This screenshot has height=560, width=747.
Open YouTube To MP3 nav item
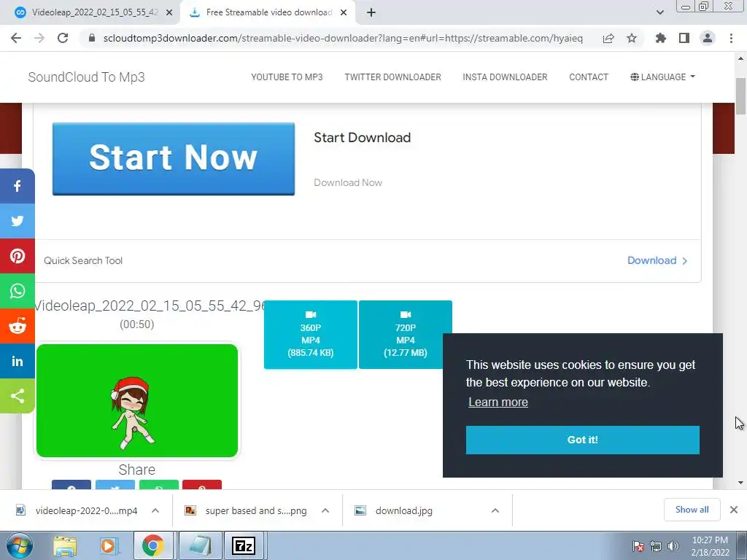pos(287,77)
